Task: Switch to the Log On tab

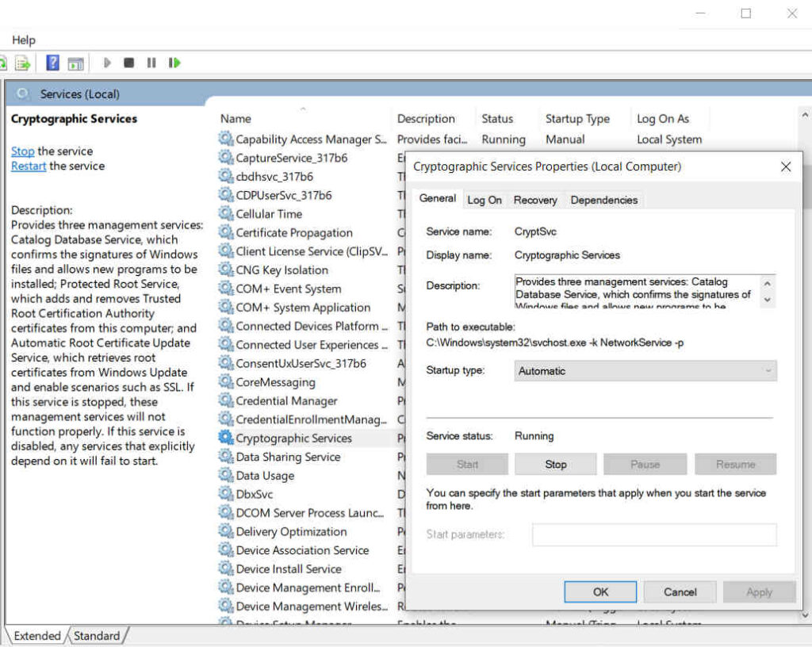Action: coord(485,200)
